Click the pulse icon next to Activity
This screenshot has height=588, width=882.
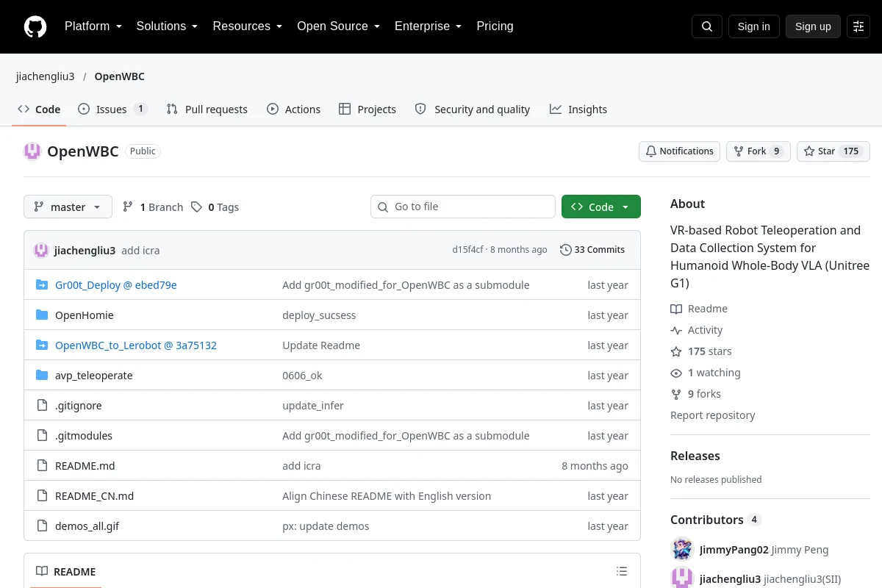(x=676, y=330)
